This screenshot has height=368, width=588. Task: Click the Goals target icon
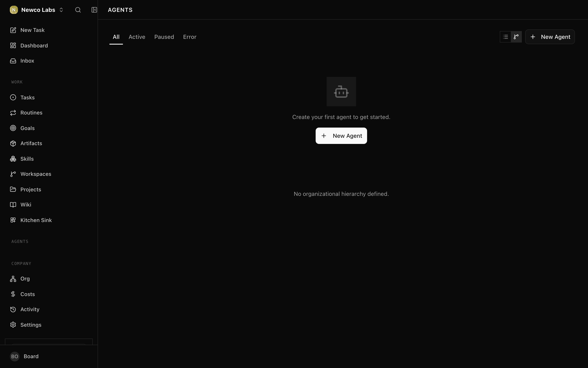coord(13,128)
